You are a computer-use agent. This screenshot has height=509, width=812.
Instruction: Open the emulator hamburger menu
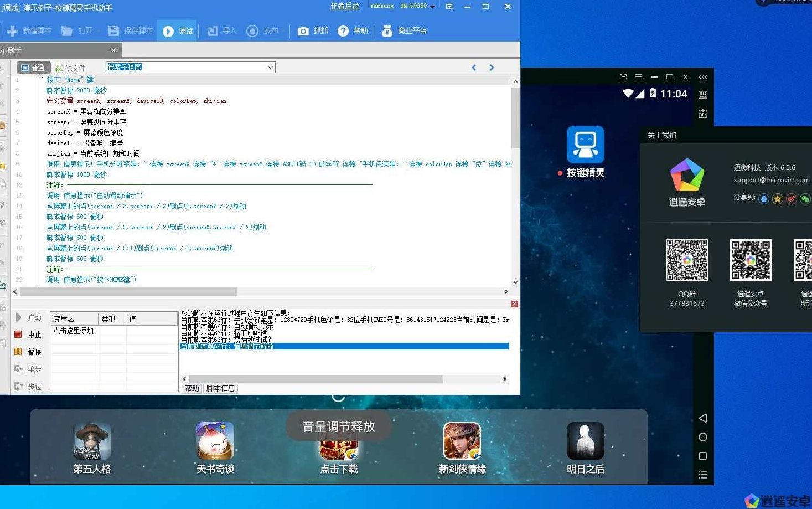point(638,77)
